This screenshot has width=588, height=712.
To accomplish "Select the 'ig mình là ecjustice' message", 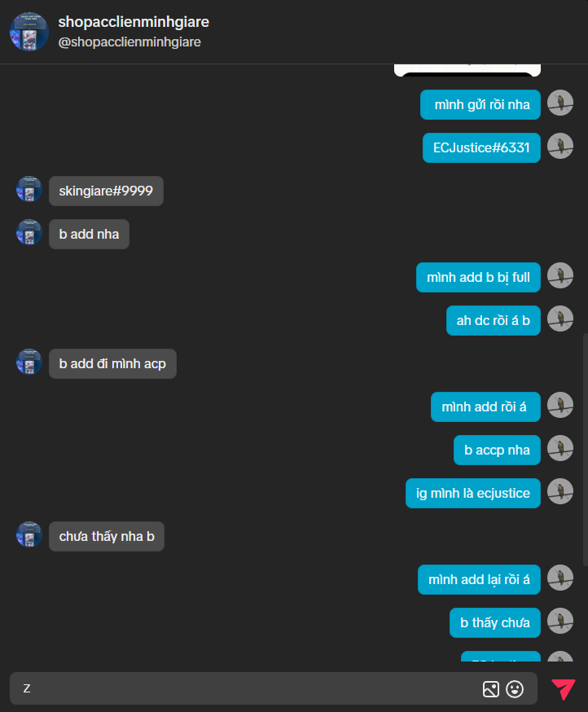I will pyautogui.click(x=472, y=493).
